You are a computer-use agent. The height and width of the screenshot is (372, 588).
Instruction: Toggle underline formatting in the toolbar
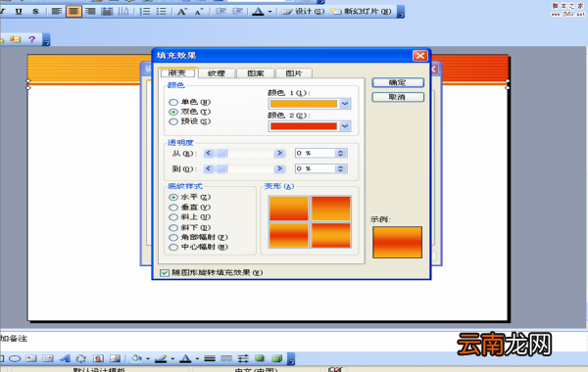19,11
